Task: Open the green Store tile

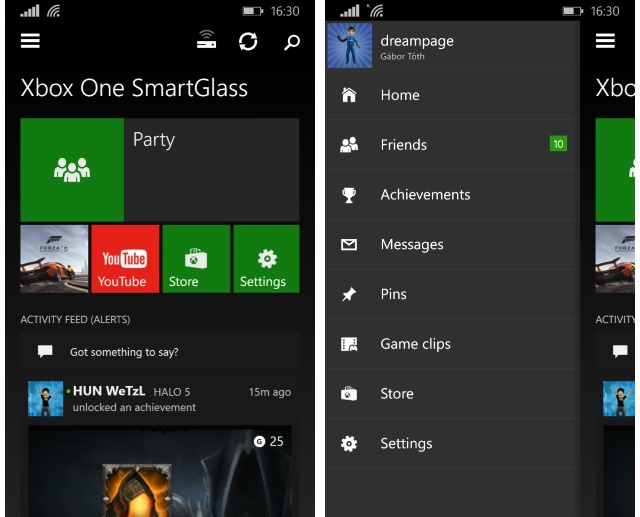Action: pos(196,259)
